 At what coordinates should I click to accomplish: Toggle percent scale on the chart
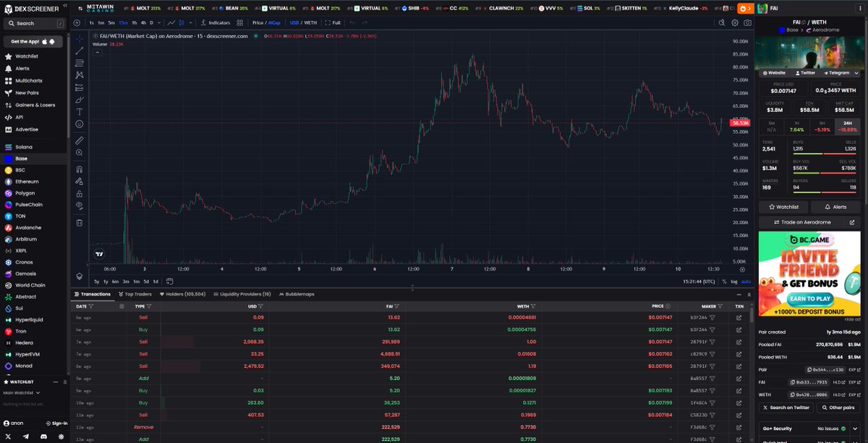pos(726,281)
